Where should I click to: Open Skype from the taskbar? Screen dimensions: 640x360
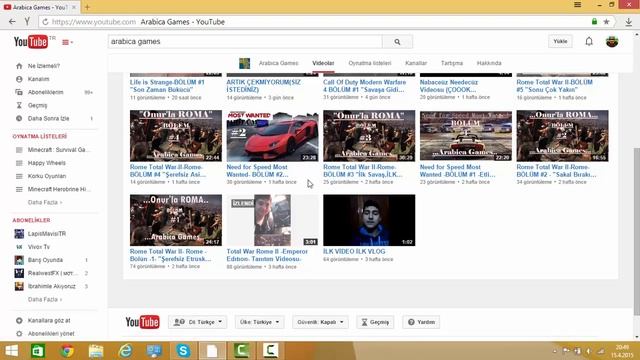[183, 351]
